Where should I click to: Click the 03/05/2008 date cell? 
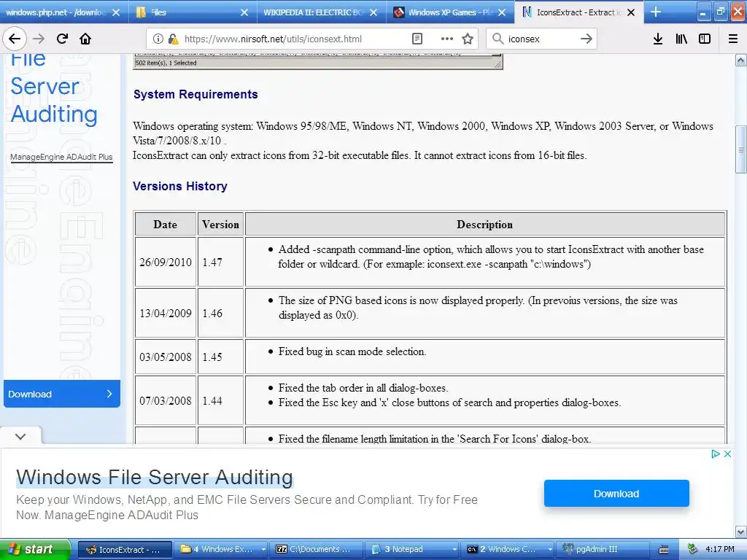click(x=166, y=357)
